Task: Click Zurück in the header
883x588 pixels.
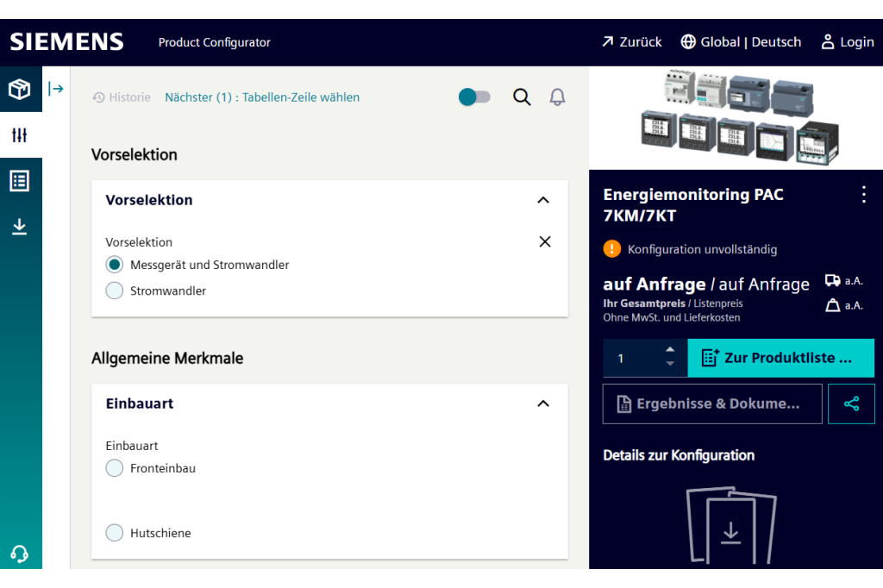Action: click(x=632, y=41)
